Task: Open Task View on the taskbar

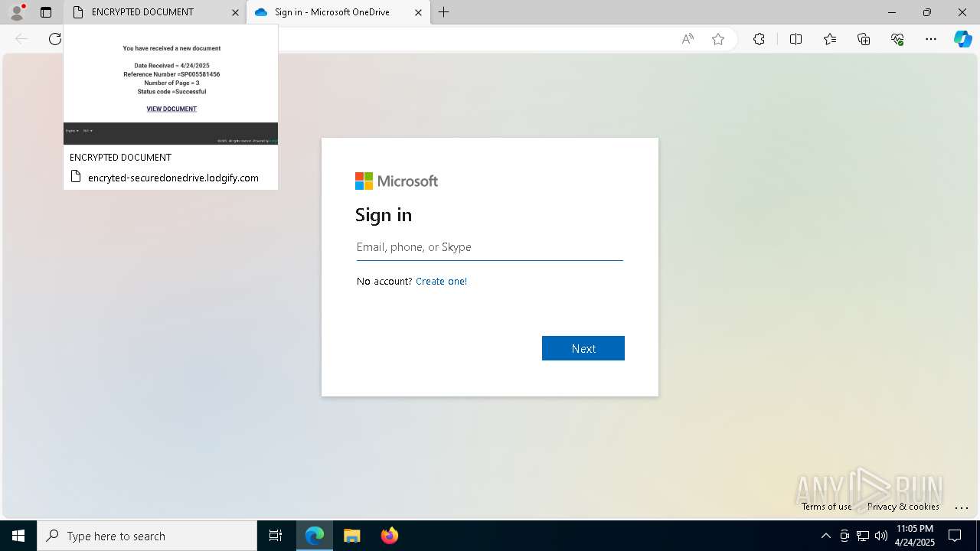Action: [276, 536]
